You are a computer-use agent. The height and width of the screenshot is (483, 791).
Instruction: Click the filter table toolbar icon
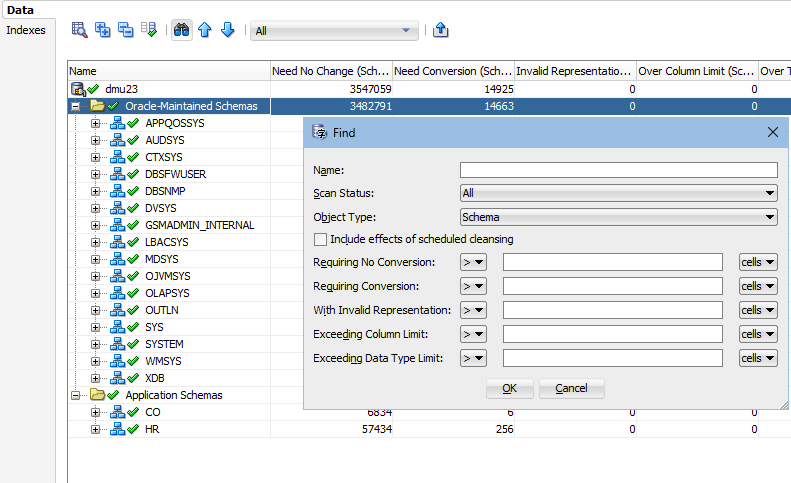pyautogui.click(x=79, y=30)
